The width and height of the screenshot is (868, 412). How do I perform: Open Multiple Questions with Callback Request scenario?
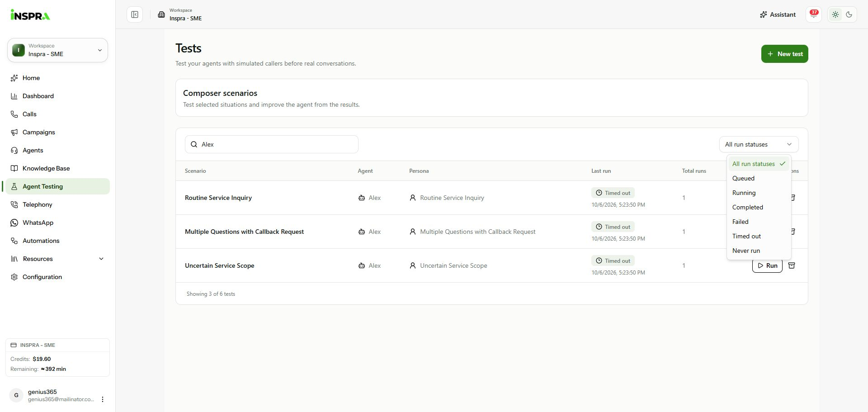click(244, 232)
